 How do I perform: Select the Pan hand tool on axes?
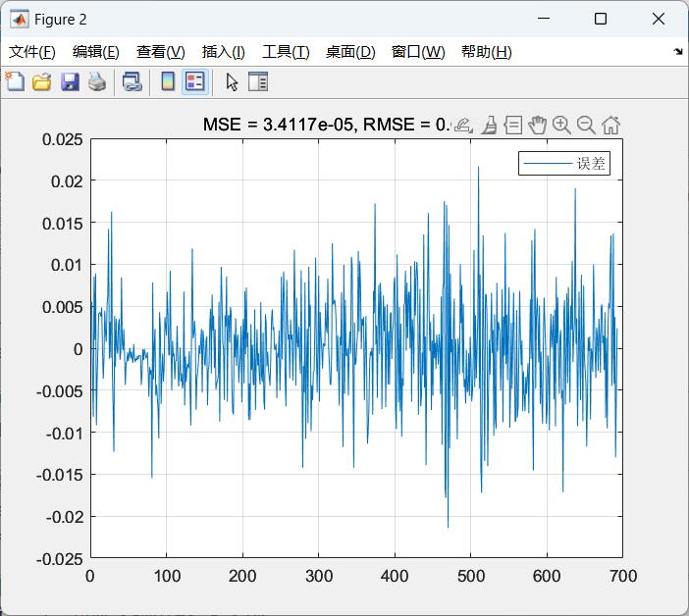(537, 125)
